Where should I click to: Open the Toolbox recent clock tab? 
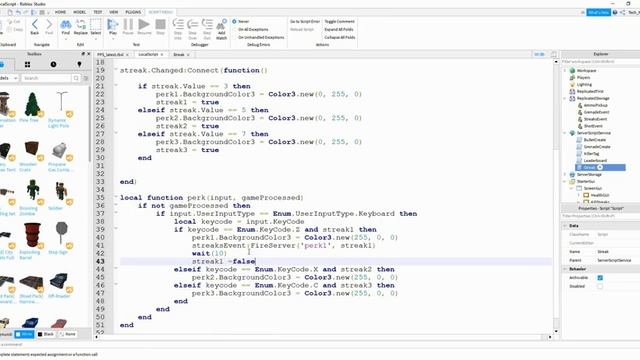tap(53, 64)
